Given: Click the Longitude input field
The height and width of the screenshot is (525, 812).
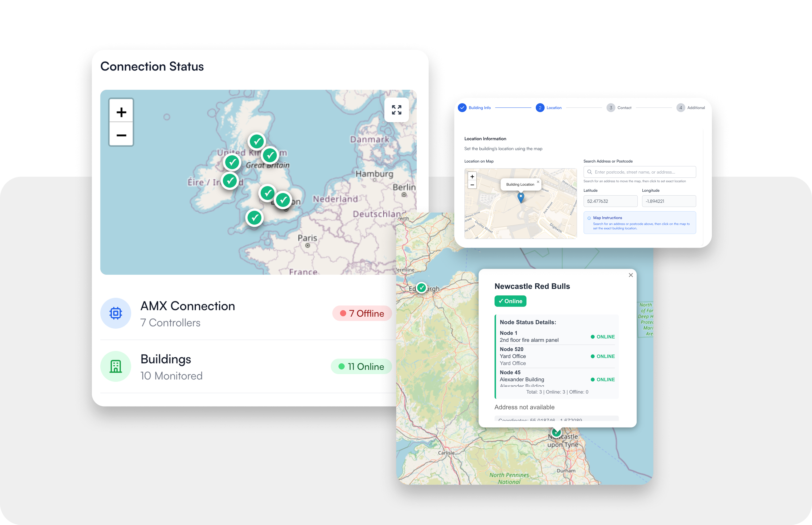Looking at the screenshot, I should point(669,201).
